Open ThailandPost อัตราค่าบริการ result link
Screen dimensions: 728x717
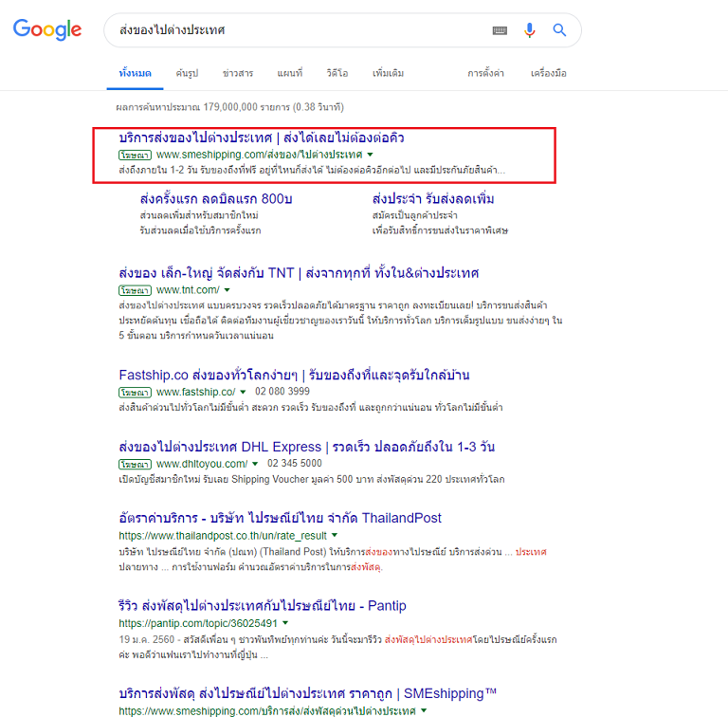click(280, 518)
